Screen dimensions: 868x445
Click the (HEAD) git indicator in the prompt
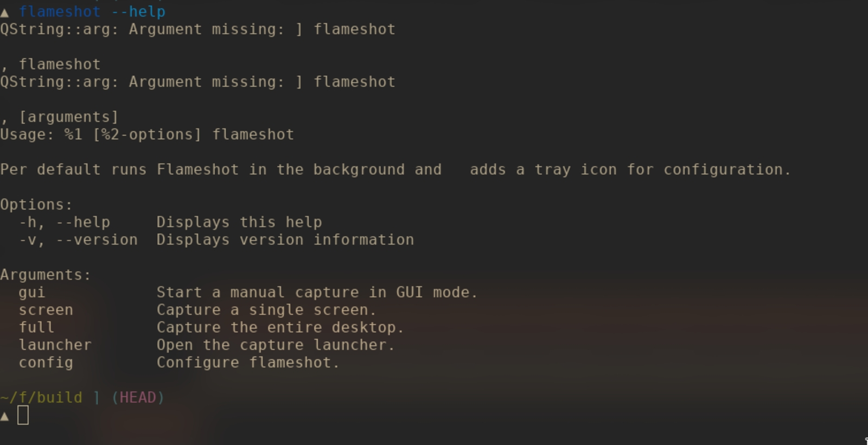[138, 397]
